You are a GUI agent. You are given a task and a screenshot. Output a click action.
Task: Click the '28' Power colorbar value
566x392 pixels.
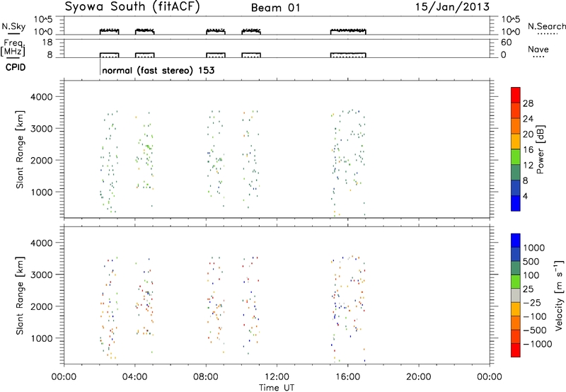pos(528,103)
